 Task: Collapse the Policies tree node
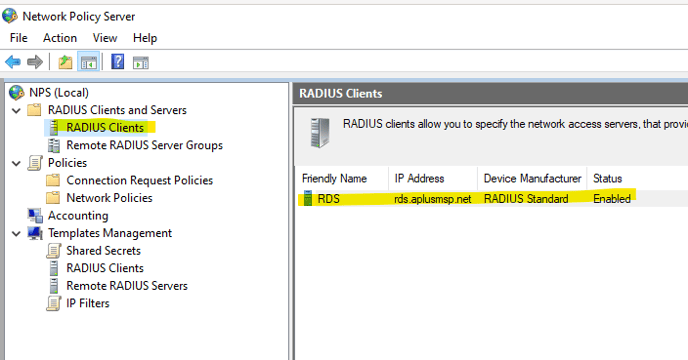16,164
